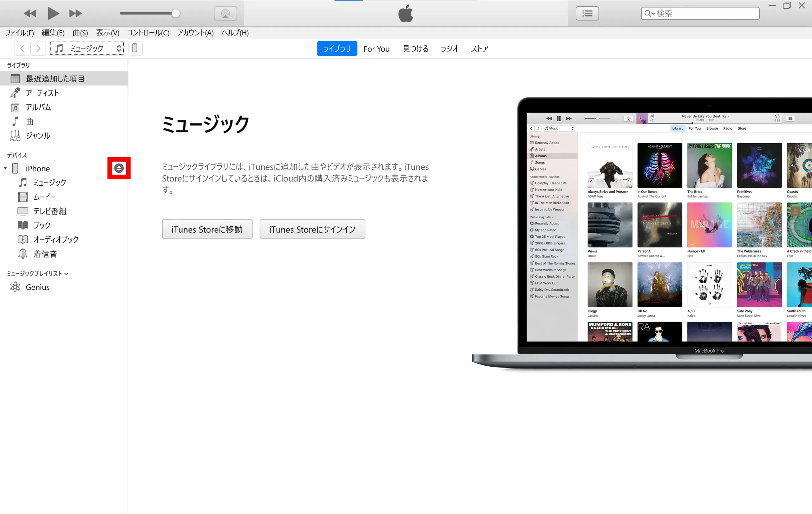Select 最近追加した項目 in the sidebar
Screen dimensions: 812x514
64,79
